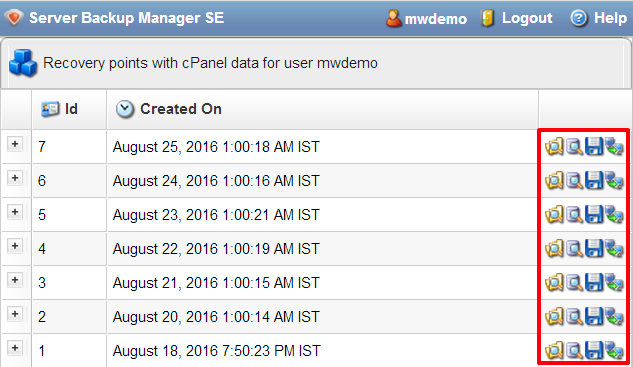The height and width of the screenshot is (367, 633).
Task: Expand details for recovery point 1
Action: (x=15, y=348)
